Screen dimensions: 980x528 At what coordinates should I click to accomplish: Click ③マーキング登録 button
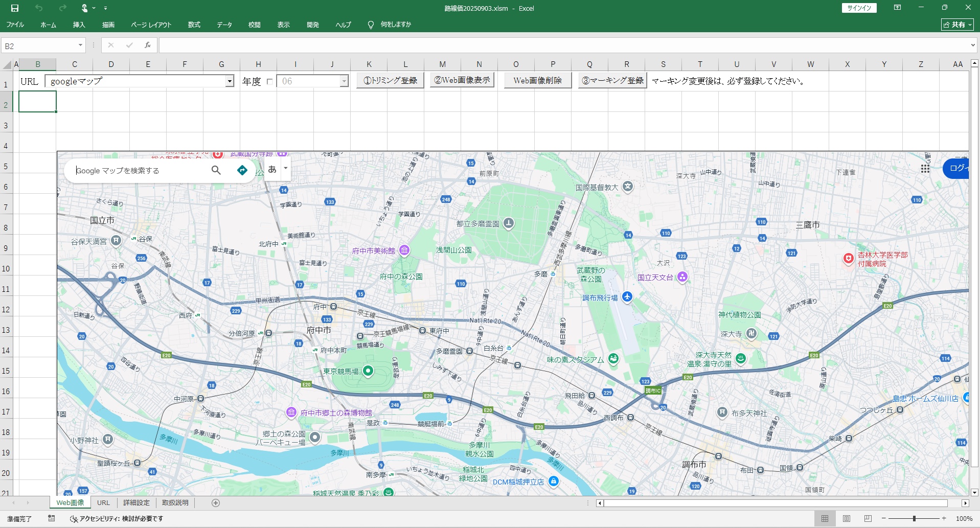tap(613, 81)
